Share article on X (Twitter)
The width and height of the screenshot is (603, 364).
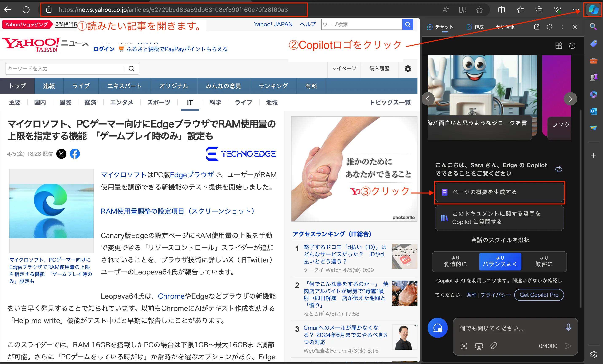pyautogui.click(x=61, y=154)
